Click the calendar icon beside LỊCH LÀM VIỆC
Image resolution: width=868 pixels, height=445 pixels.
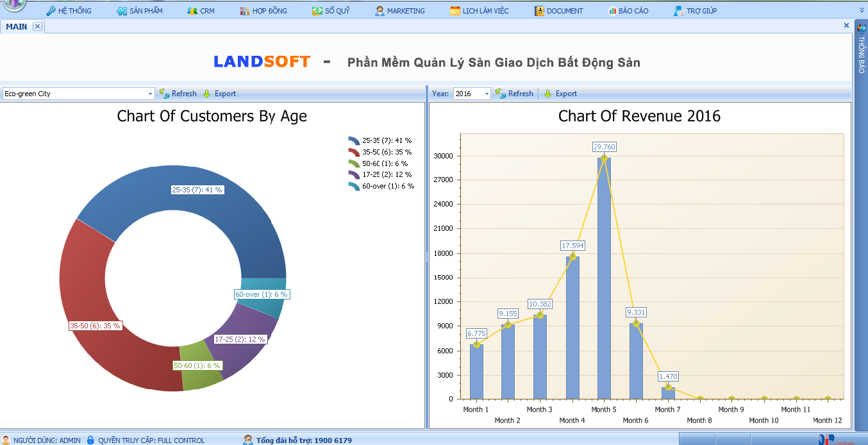pos(455,11)
